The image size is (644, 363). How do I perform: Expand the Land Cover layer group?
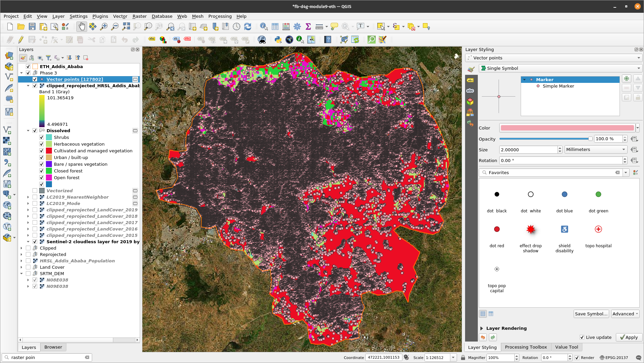(x=21, y=267)
